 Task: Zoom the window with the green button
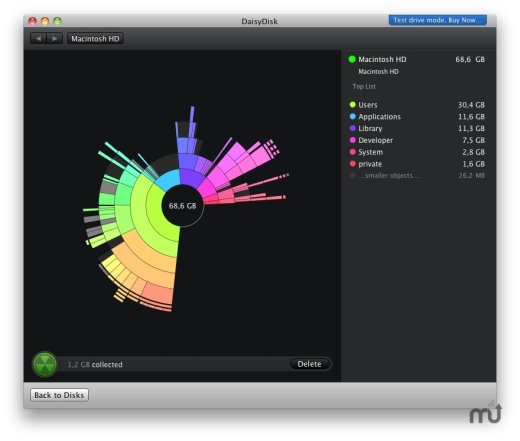57,21
